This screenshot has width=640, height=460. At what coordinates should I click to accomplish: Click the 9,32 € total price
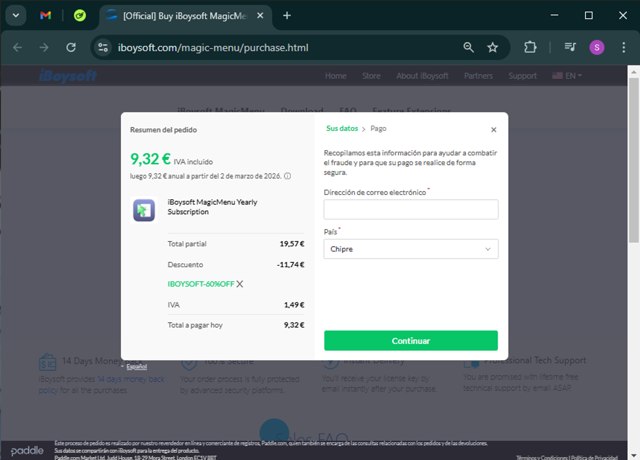pyautogui.click(x=150, y=159)
